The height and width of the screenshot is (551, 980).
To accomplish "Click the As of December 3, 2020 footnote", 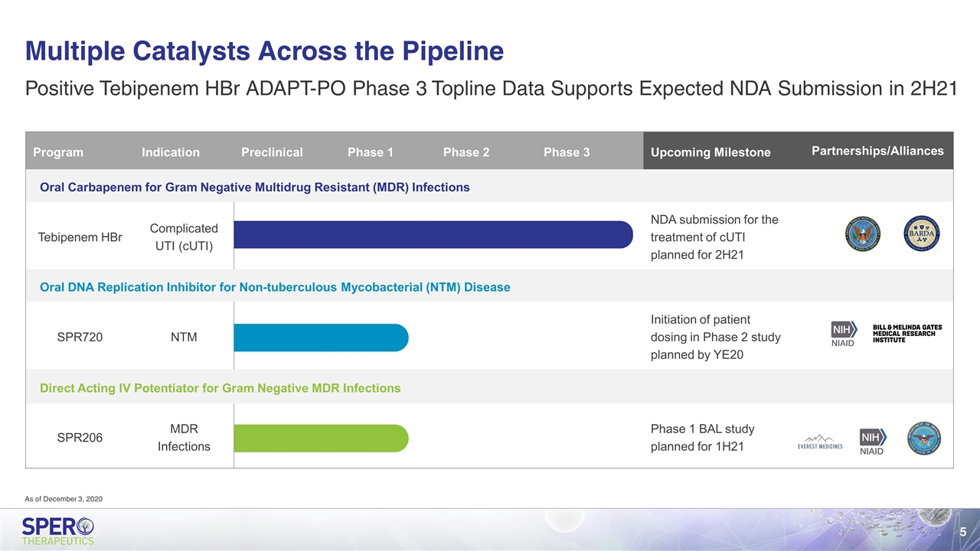I will (64, 499).
